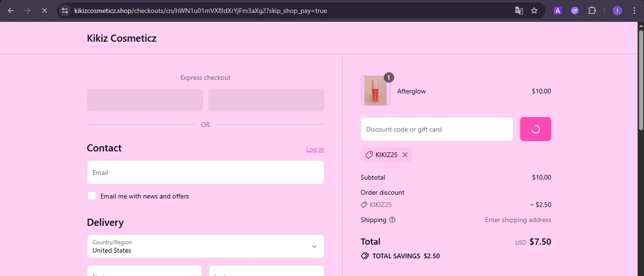644x276 pixels.
Task: Open the Chrome profile avatar
Action: point(617,11)
